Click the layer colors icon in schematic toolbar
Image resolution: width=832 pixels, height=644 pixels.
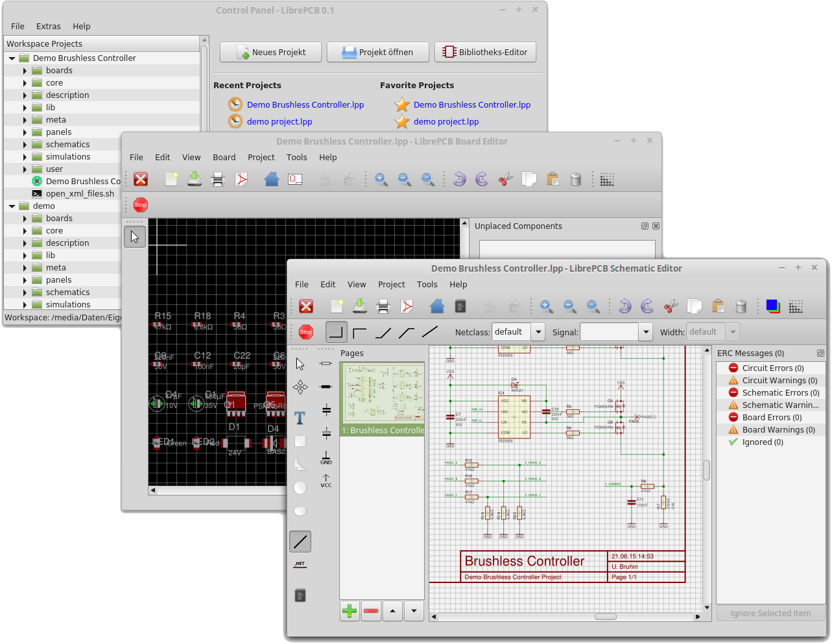click(772, 306)
